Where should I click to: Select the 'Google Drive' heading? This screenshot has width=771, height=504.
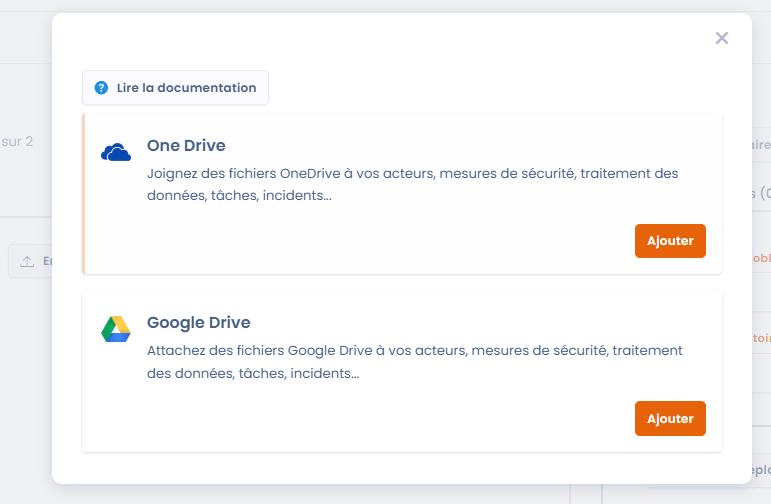pos(198,323)
